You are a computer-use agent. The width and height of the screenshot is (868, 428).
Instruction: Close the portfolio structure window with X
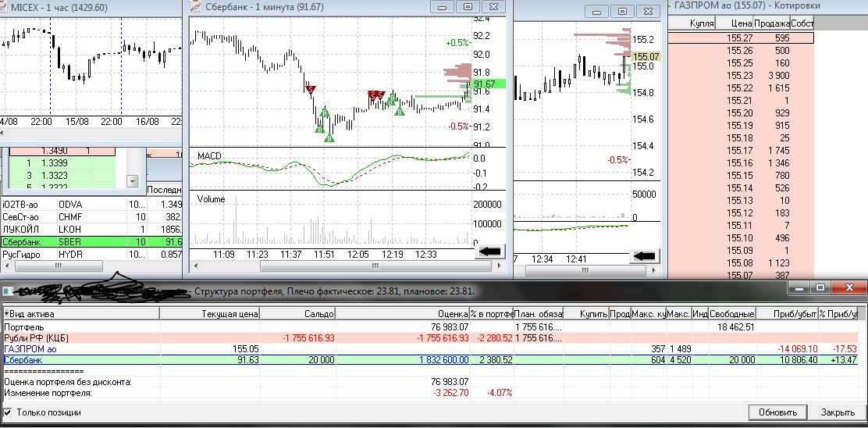tap(848, 288)
